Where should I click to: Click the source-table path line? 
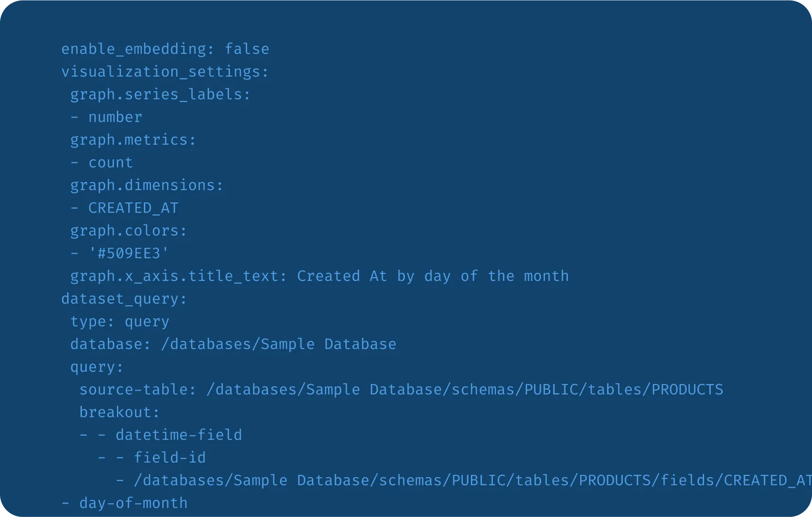tap(401, 390)
